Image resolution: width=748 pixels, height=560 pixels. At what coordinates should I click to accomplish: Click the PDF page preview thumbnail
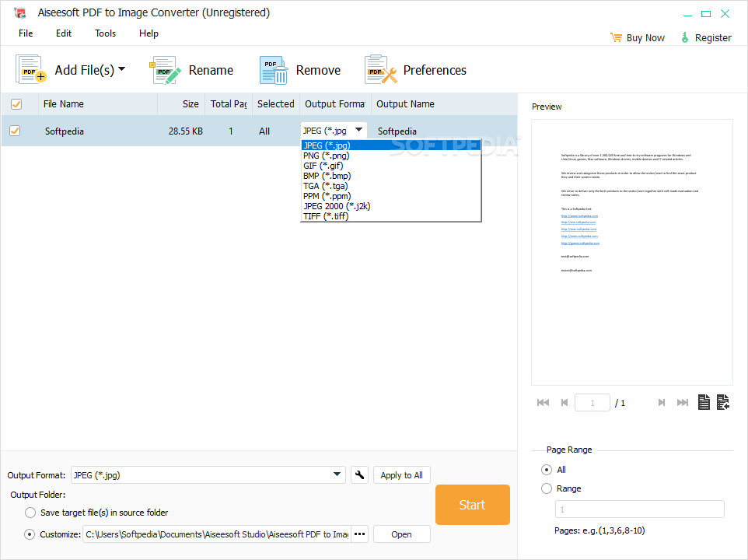tap(632, 252)
